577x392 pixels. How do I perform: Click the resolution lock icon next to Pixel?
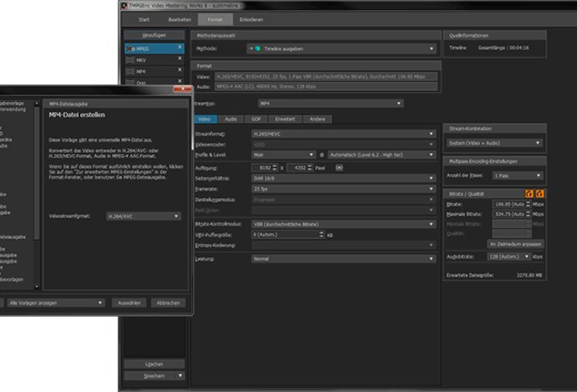339,167
